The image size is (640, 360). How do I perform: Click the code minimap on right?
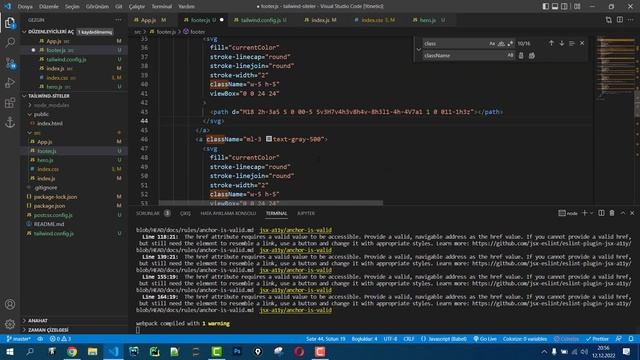point(615,67)
